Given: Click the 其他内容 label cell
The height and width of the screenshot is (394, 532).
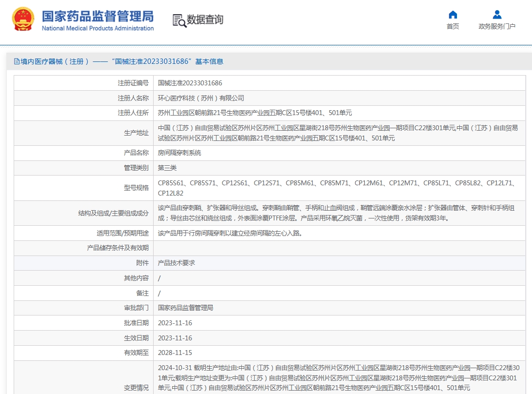Looking at the screenshot, I should (83, 278).
